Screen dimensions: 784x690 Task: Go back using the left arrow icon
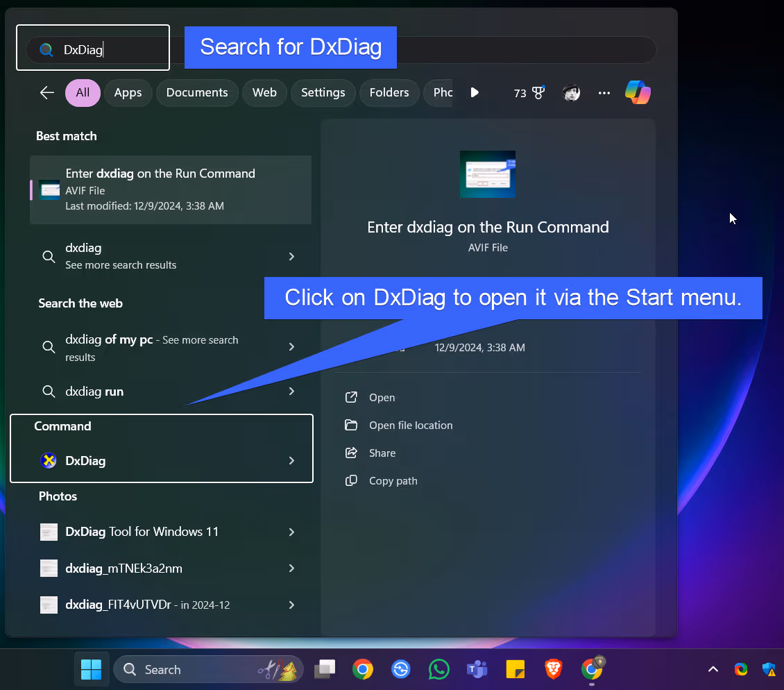(47, 92)
